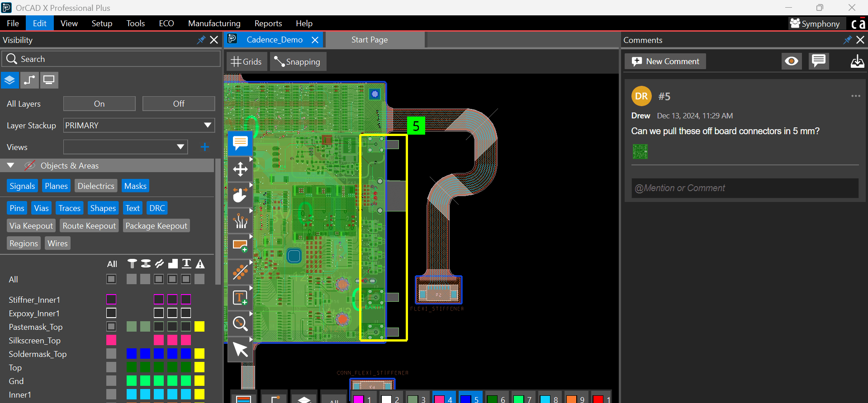Select the Add Text tool with T icon

pos(240,298)
